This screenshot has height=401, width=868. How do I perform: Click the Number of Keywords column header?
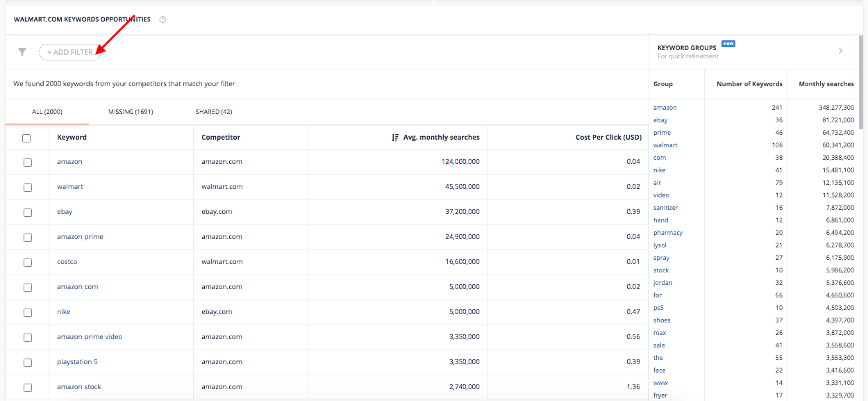[749, 84]
